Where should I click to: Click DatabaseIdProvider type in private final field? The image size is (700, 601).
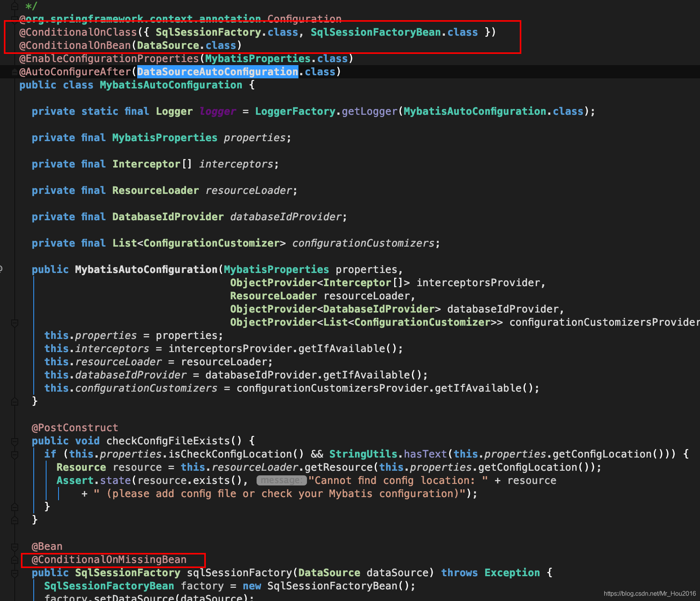pos(168,217)
